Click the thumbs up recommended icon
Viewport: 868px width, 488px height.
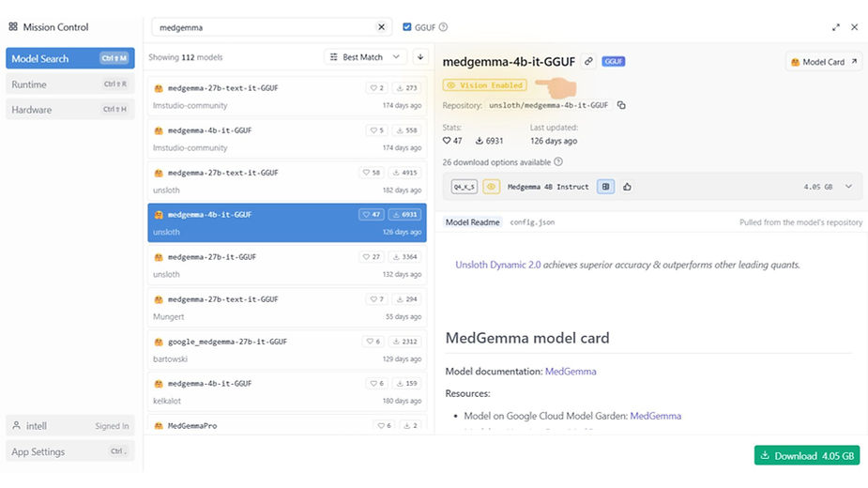click(627, 187)
